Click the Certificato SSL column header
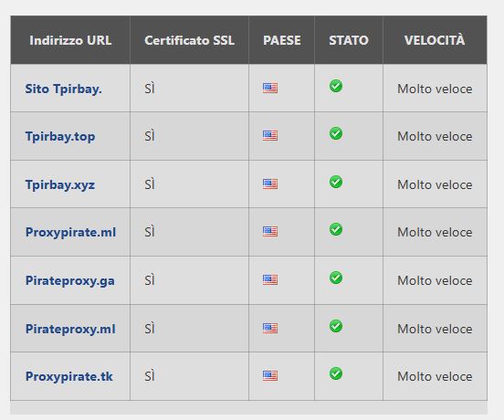504x420 pixels. 189,40
